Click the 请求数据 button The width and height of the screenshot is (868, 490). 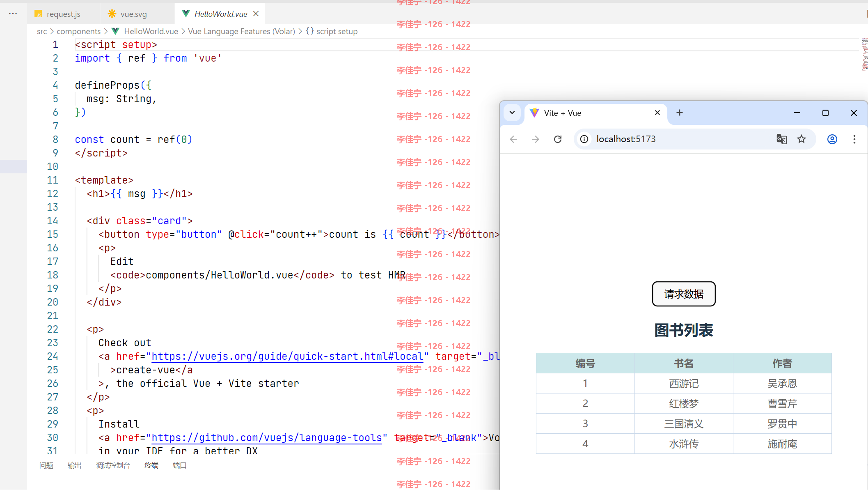[x=684, y=294]
